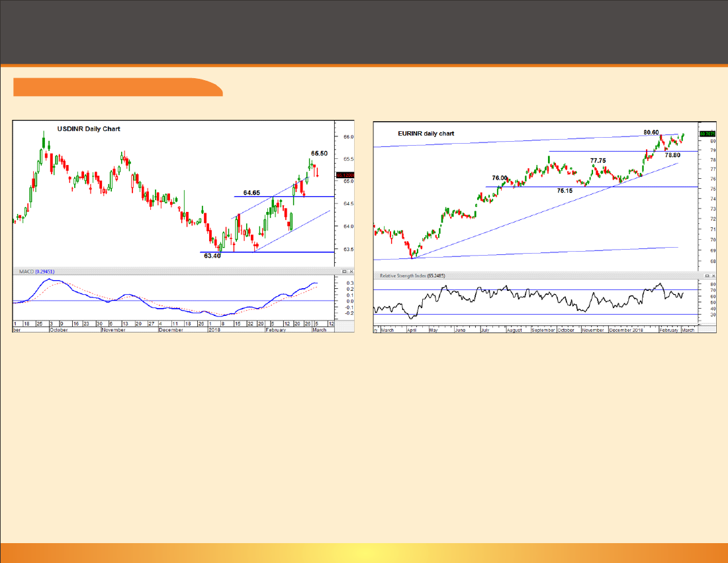Click the 80.60 peak annotation on EURINR
The width and height of the screenshot is (728, 563).
click(651, 132)
